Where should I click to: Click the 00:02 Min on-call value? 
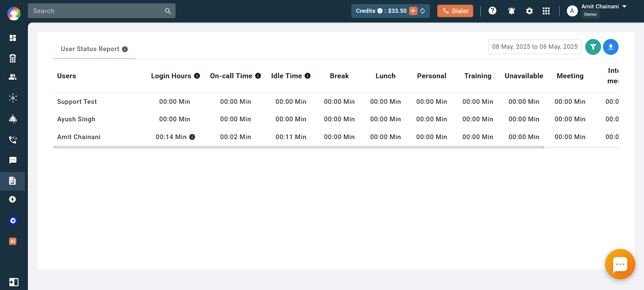[235, 137]
